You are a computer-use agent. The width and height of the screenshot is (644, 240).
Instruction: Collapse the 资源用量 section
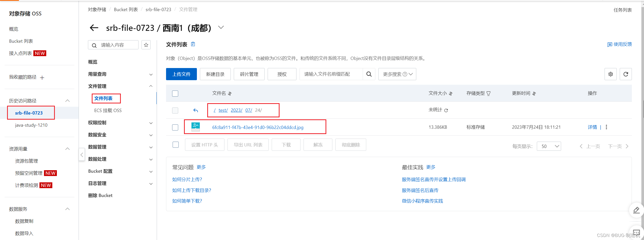[x=67, y=149]
